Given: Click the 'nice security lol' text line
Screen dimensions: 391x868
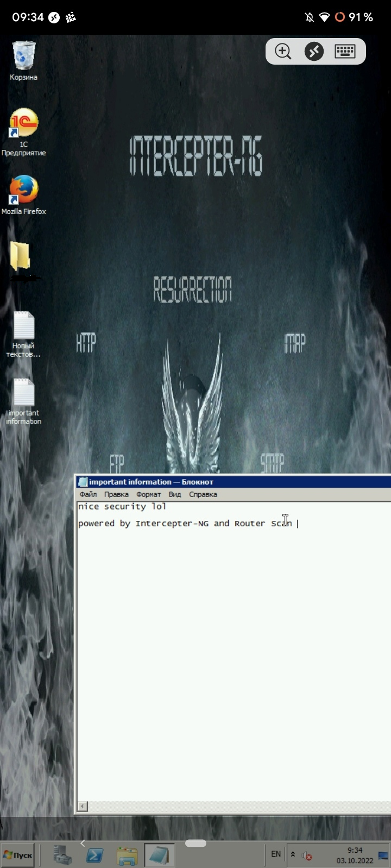Looking at the screenshot, I should [122, 506].
